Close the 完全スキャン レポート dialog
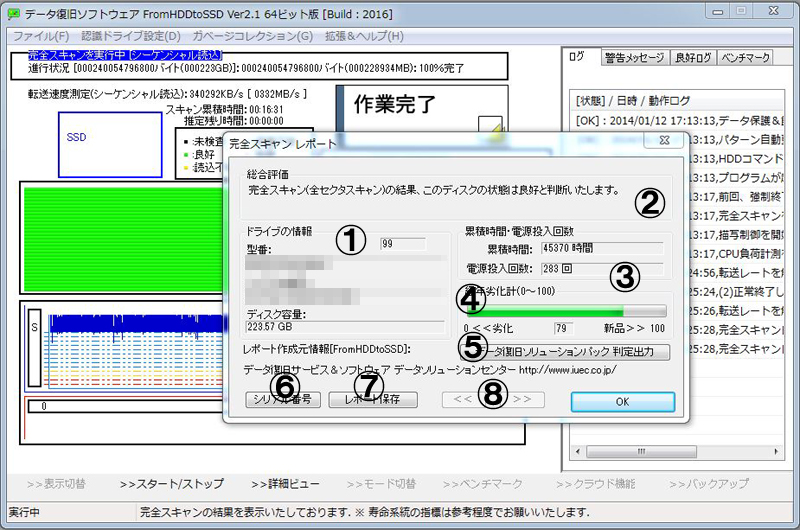 pyautogui.click(x=664, y=140)
